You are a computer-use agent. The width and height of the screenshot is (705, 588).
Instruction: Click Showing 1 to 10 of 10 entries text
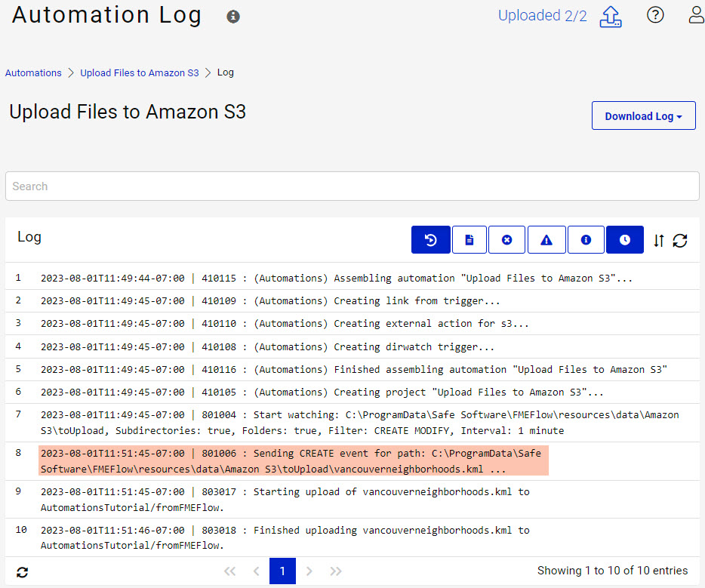[612, 571]
